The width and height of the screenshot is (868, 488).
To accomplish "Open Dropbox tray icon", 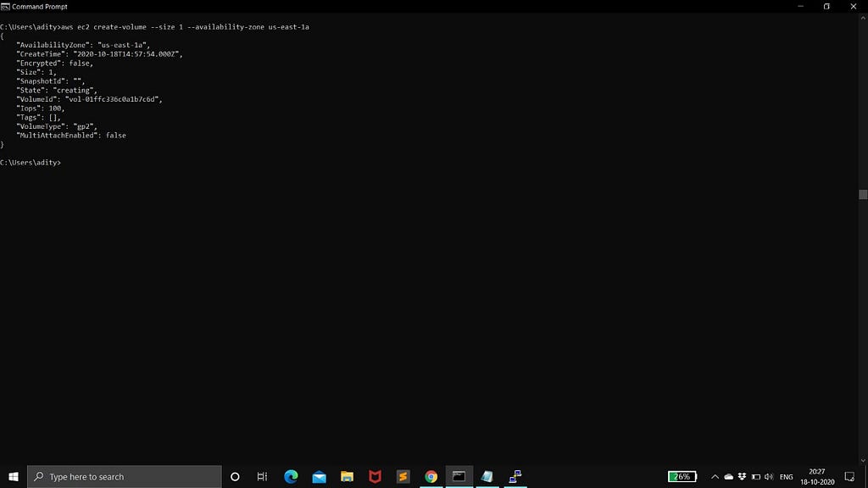I will [742, 476].
